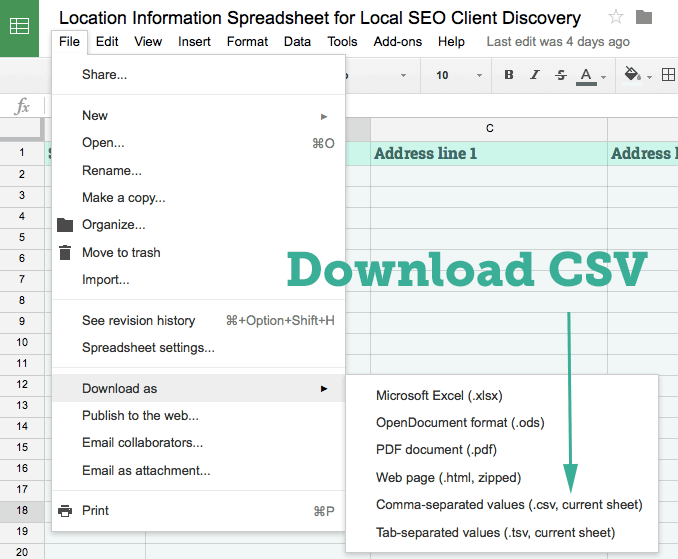Click the borders icon in toolbar

(668, 75)
